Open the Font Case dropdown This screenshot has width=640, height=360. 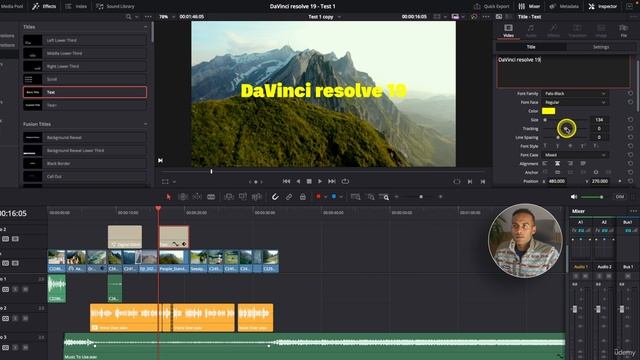pos(575,155)
